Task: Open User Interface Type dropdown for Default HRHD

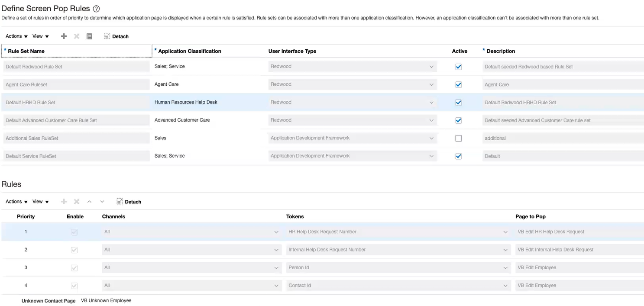Action: pos(431,103)
